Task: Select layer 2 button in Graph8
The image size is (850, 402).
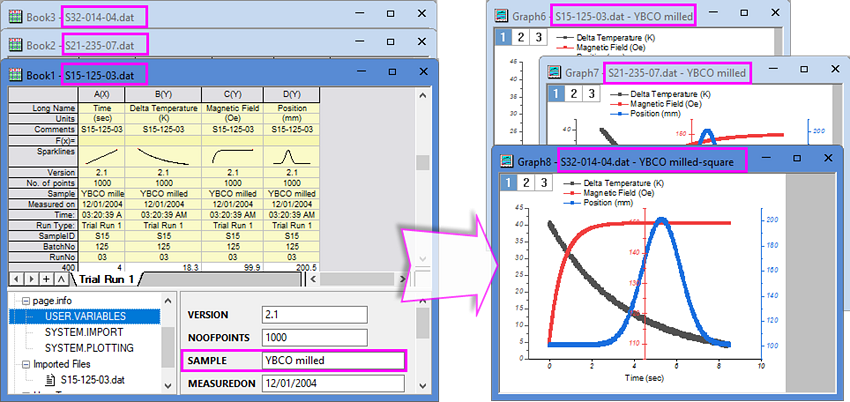Action: tap(525, 182)
